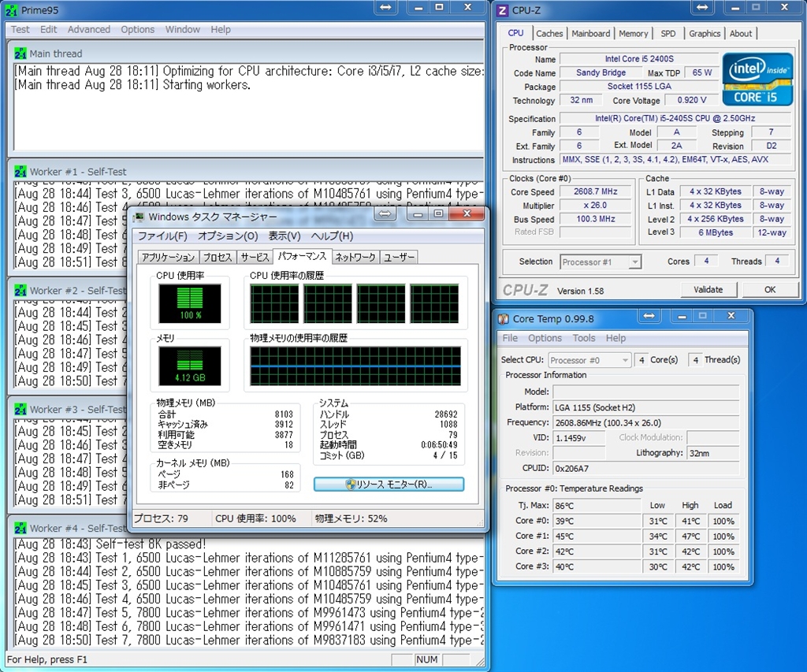This screenshot has height=672, width=807.
Task: Open the Selection Processor #1 dropdown
Action: coord(601,262)
